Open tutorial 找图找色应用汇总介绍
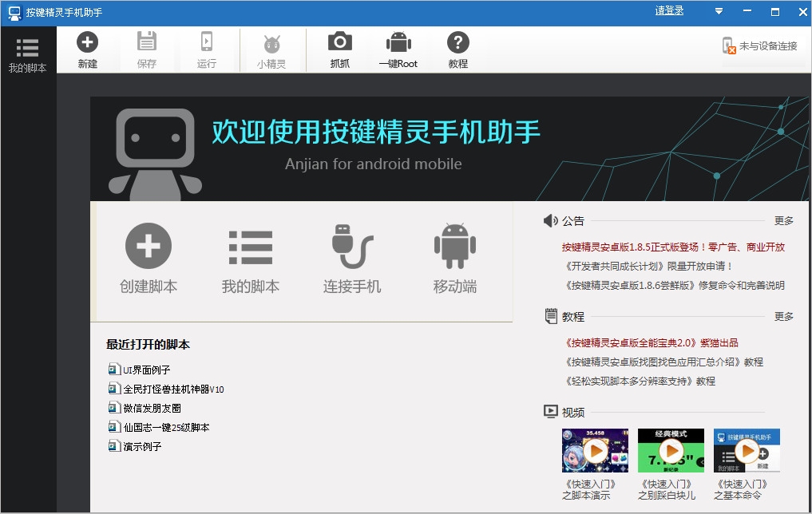Viewport: 812px width, 514px height. tap(663, 362)
